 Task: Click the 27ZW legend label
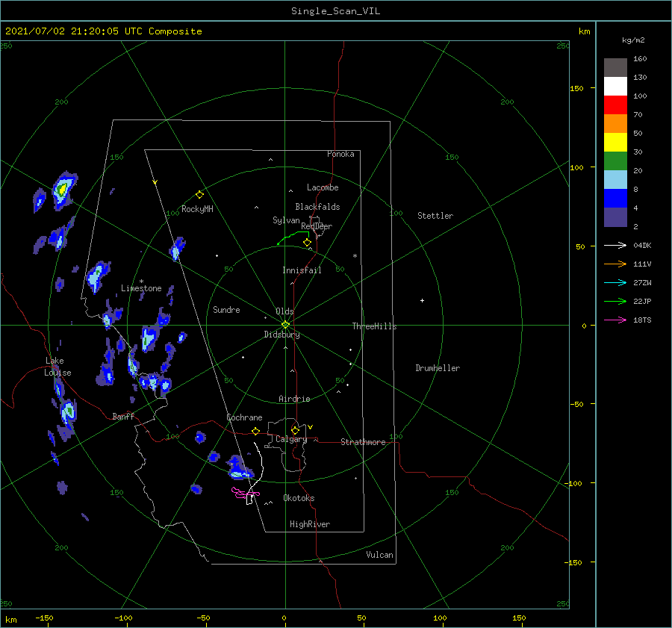[x=642, y=282]
